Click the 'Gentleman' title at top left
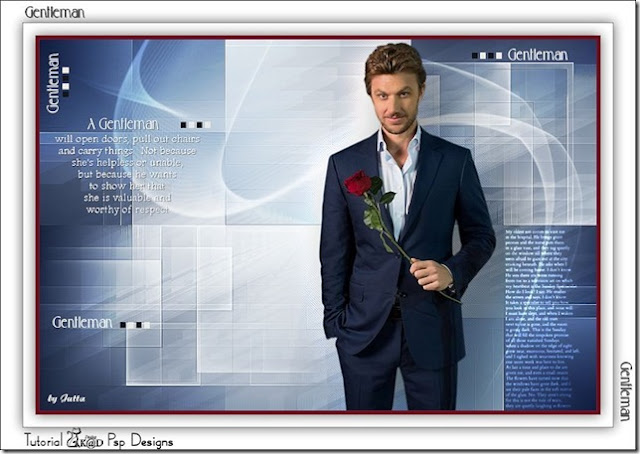Viewport: 640px width, 454px height. click(55, 13)
